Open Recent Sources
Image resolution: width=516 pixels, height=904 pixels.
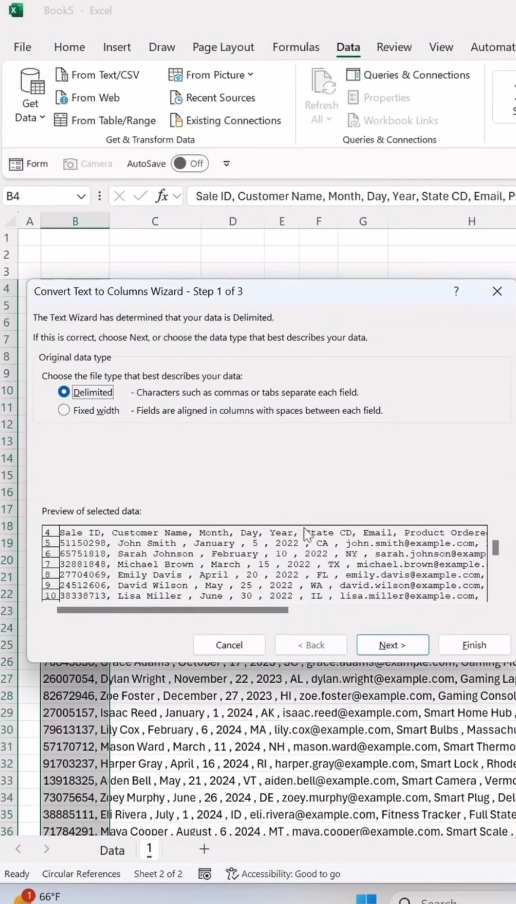coord(212,97)
